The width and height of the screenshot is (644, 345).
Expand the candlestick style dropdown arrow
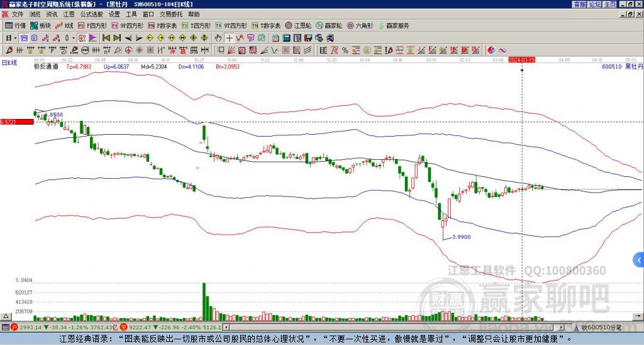point(74,38)
